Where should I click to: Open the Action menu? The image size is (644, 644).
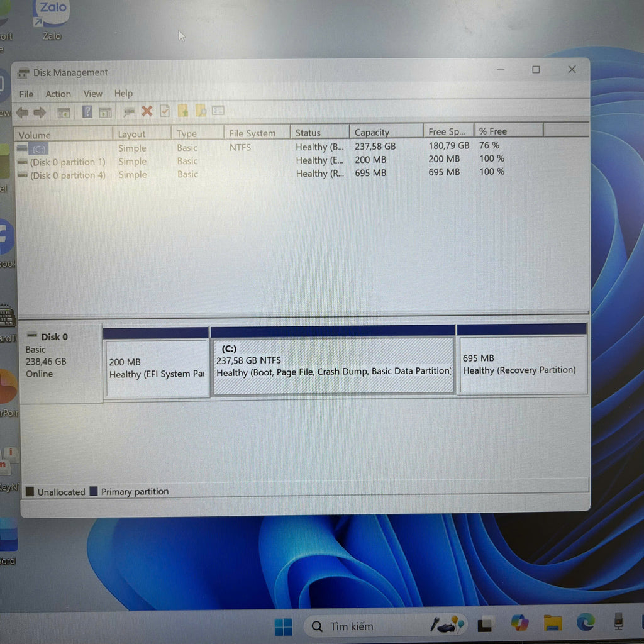58,94
